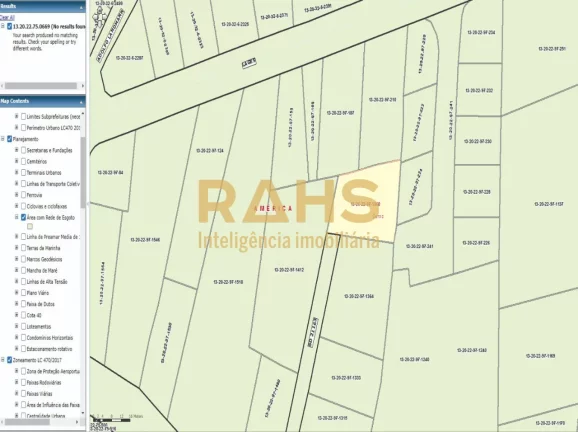The width and height of the screenshot is (578, 432).
Task: Click parcel label 13-20-22-97-1546
Action: point(145,240)
